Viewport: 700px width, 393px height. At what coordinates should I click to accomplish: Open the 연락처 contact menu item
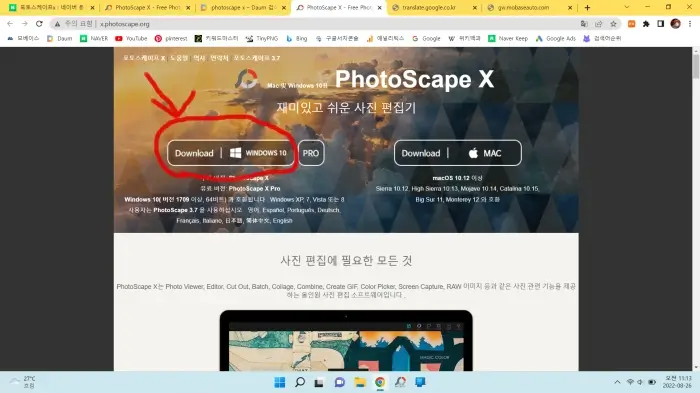tap(219, 58)
